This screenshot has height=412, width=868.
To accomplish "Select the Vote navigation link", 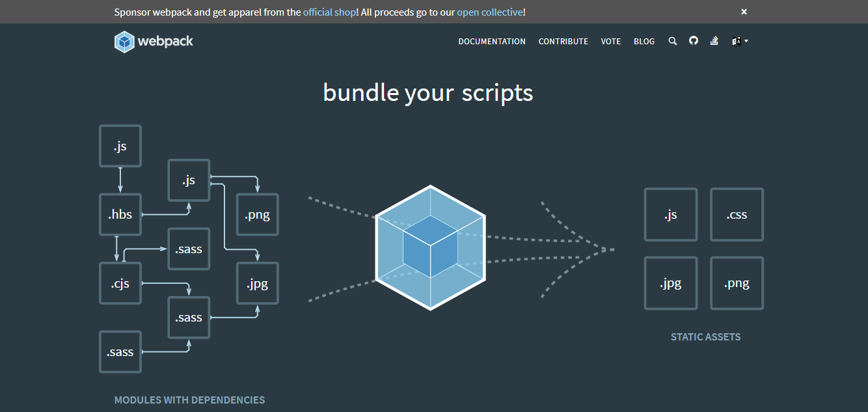I will pos(611,41).
